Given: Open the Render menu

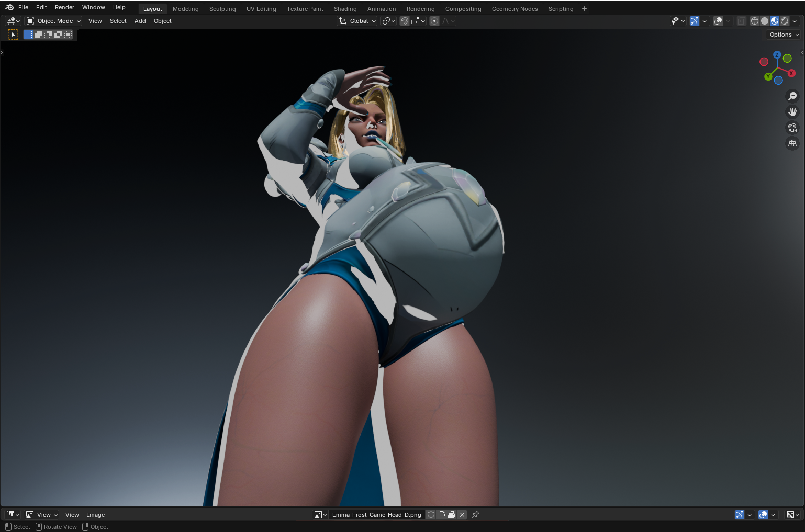Looking at the screenshot, I should pyautogui.click(x=64, y=7).
